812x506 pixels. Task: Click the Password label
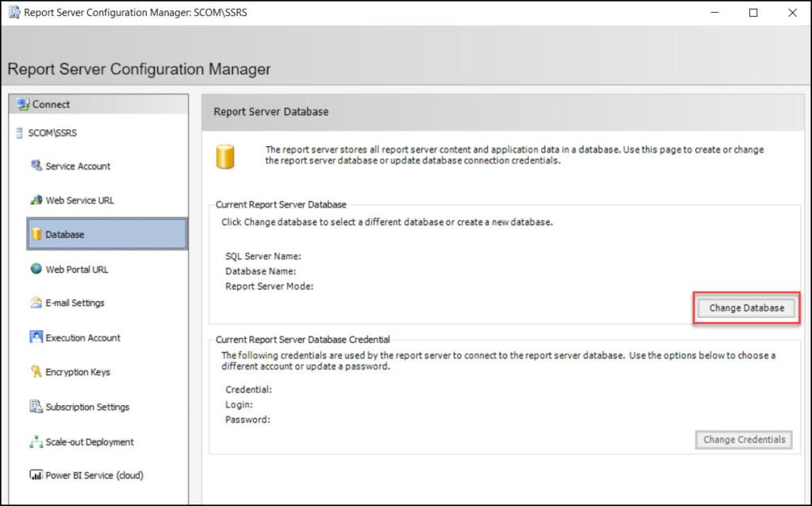247,420
